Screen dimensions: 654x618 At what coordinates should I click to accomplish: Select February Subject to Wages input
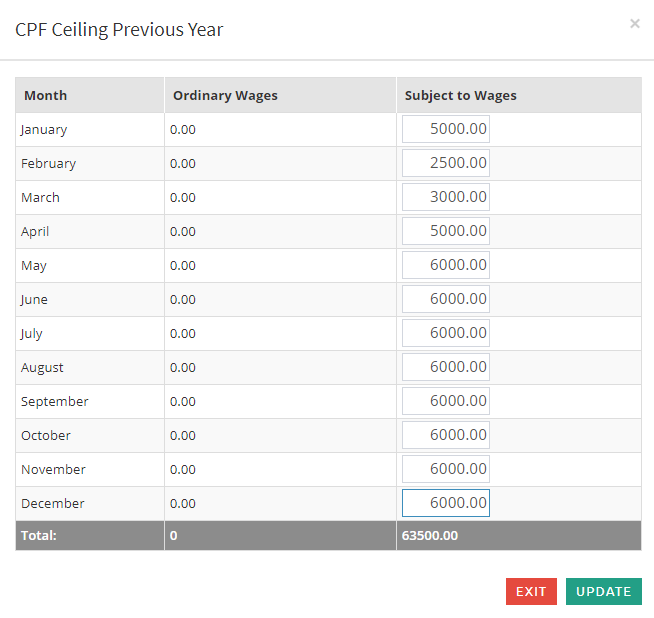tap(446, 163)
